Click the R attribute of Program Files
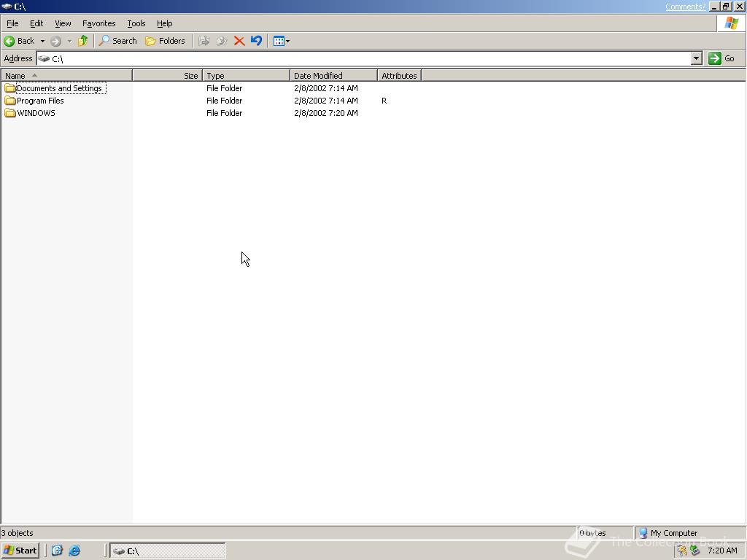The height and width of the screenshot is (560, 747). [x=384, y=101]
